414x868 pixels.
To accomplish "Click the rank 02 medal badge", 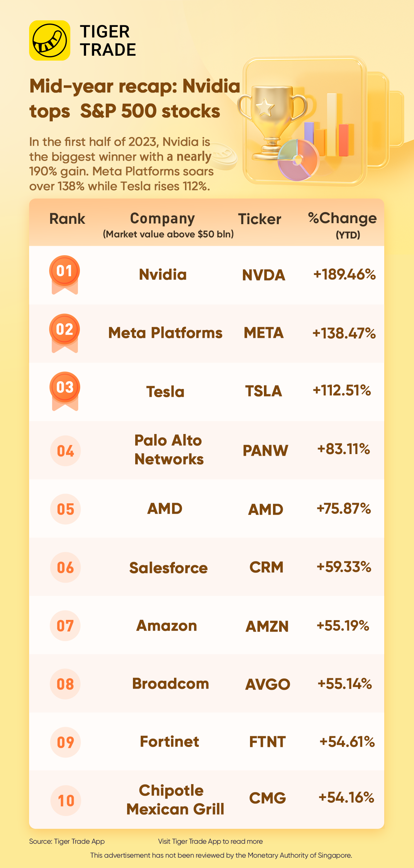I will [65, 331].
